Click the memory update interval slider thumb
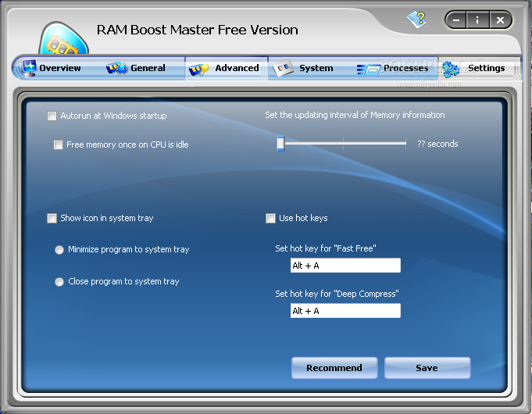The height and width of the screenshot is (414, 532). [x=280, y=144]
